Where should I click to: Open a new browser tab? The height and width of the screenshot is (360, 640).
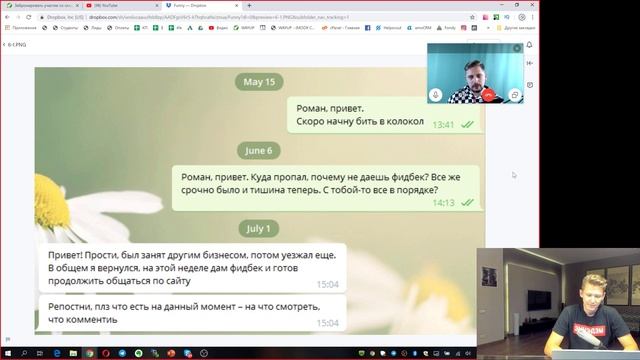[x=249, y=6]
